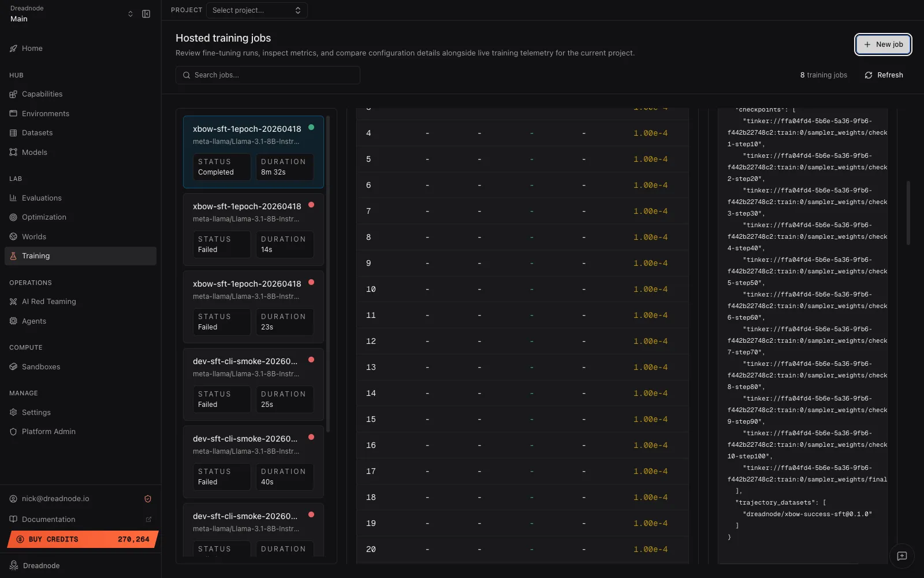Select the AI Red Teaming crossed-tools icon

[x=13, y=301]
